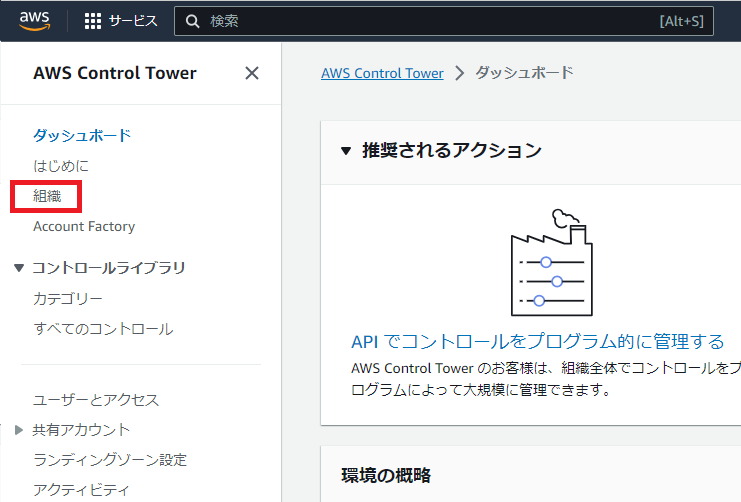Open すべてのコントロール page
The width and height of the screenshot is (741, 502).
pos(103,329)
